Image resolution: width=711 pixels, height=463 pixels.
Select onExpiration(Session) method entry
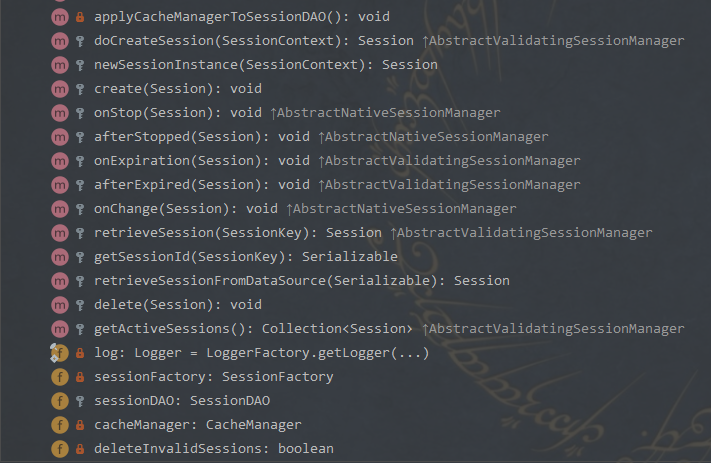201,161
